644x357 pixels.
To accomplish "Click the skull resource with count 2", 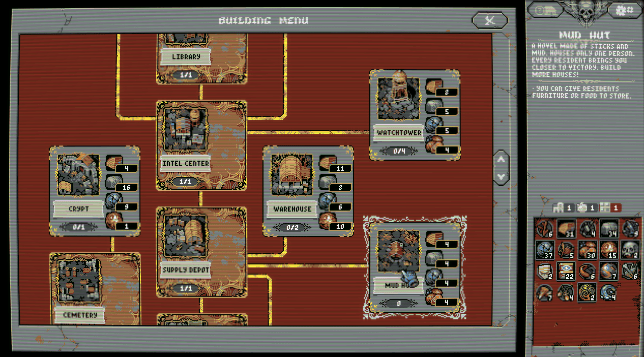I will [x=631, y=250].
